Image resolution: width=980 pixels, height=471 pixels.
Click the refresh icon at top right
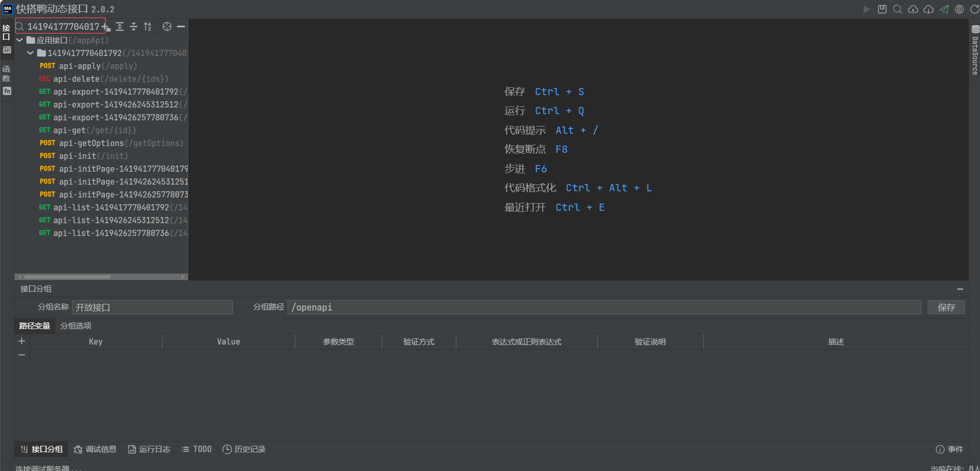point(974,9)
